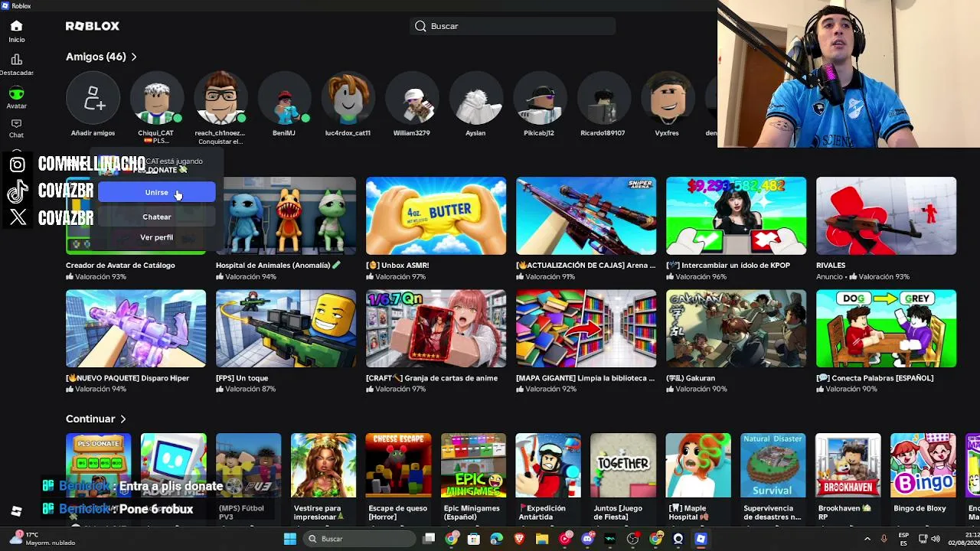Open Aysian's friend avatar
This screenshot has width=980, height=551.
coord(475,99)
